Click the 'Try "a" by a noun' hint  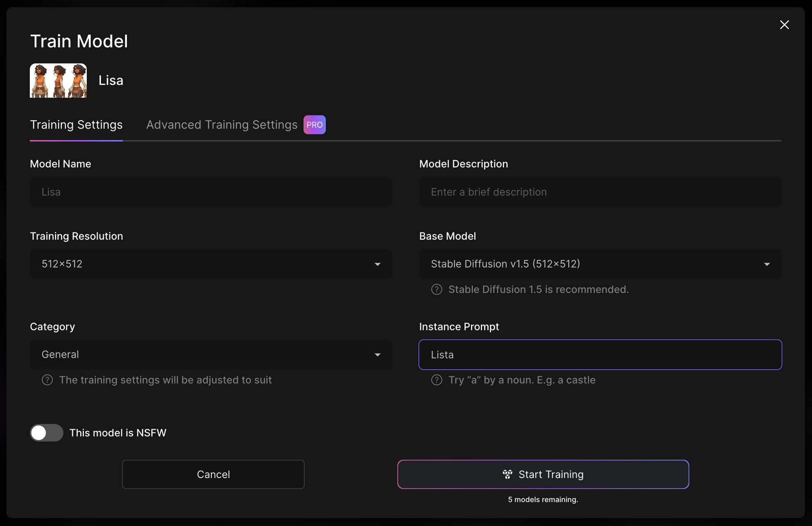pos(522,380)
